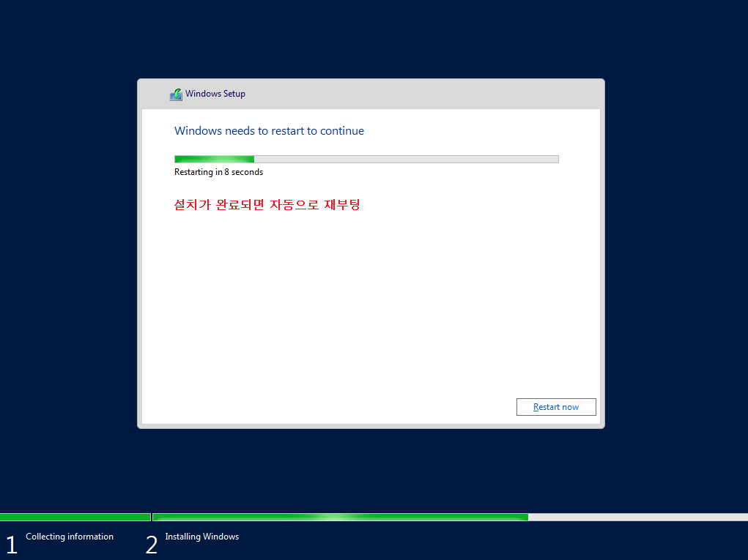The image size is (748, 560).
Task: Click the Windows Setup title icon
Action: [x=176, y=94]
